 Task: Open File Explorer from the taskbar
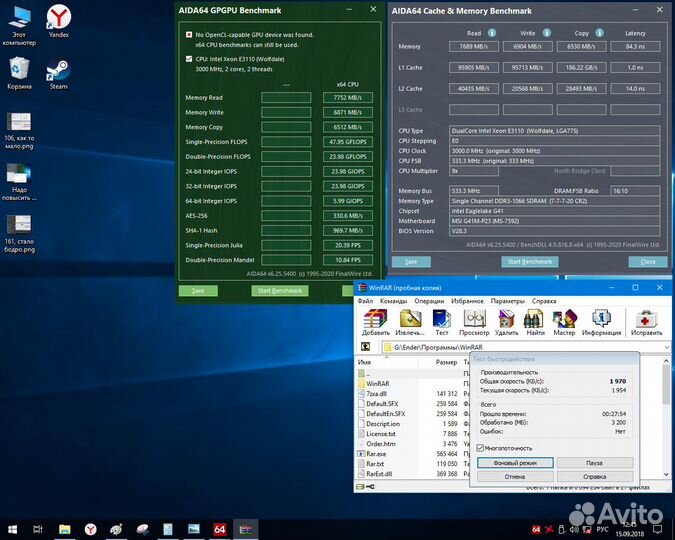point(65,529)
